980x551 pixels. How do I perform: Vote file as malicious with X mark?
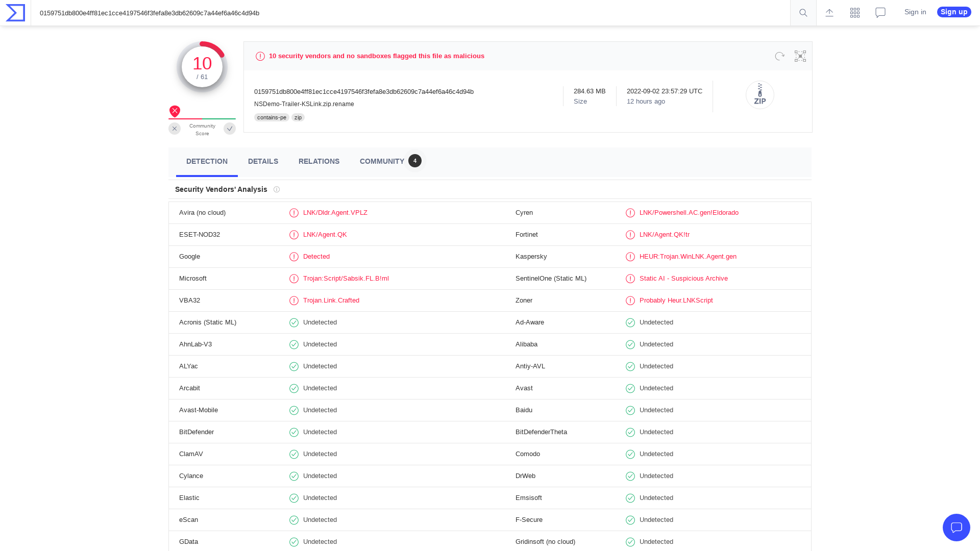[175, 129]
